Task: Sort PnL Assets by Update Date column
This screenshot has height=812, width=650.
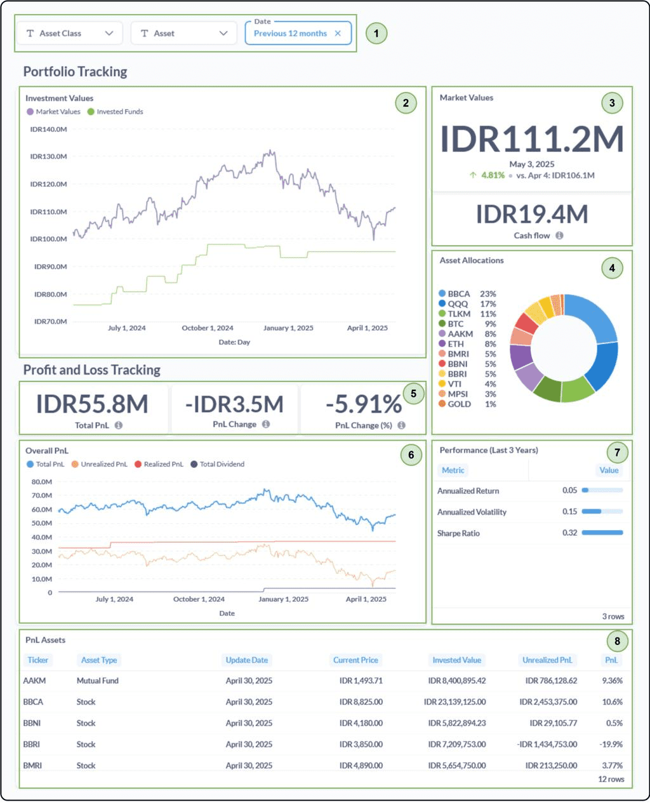Action: pos(247,660)
